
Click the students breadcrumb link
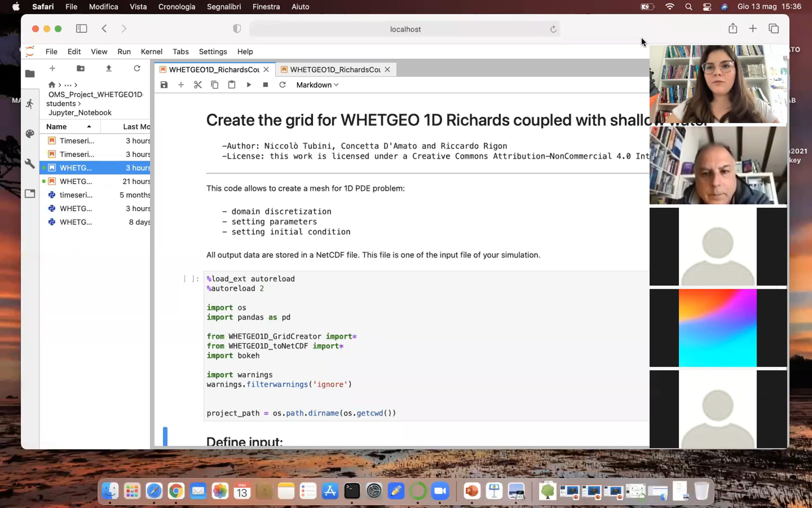coord(61,103)
